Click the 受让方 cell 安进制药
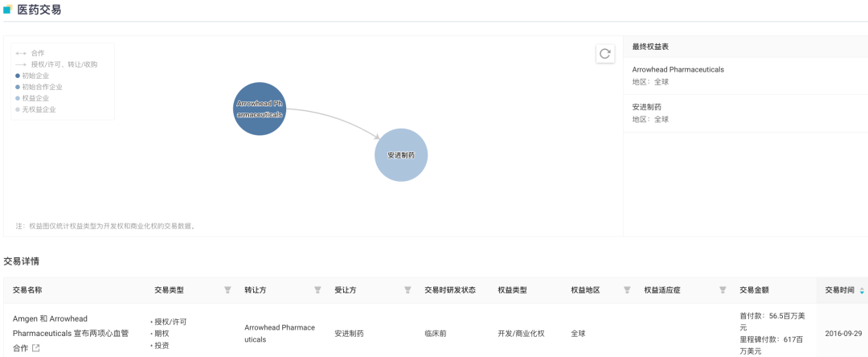Viewport: 868px width, 357px height. point(350,334)
